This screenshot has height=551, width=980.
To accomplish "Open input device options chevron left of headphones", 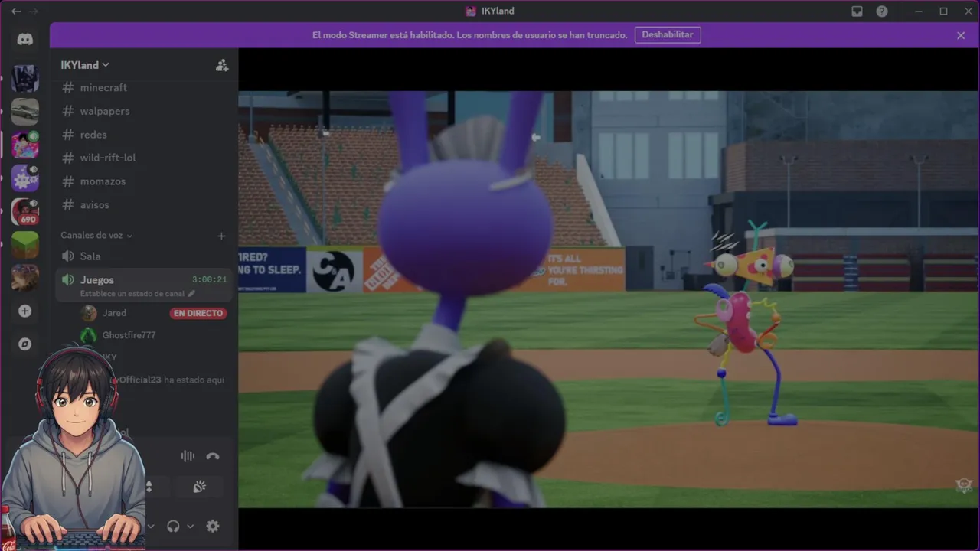I will point(151,527).
